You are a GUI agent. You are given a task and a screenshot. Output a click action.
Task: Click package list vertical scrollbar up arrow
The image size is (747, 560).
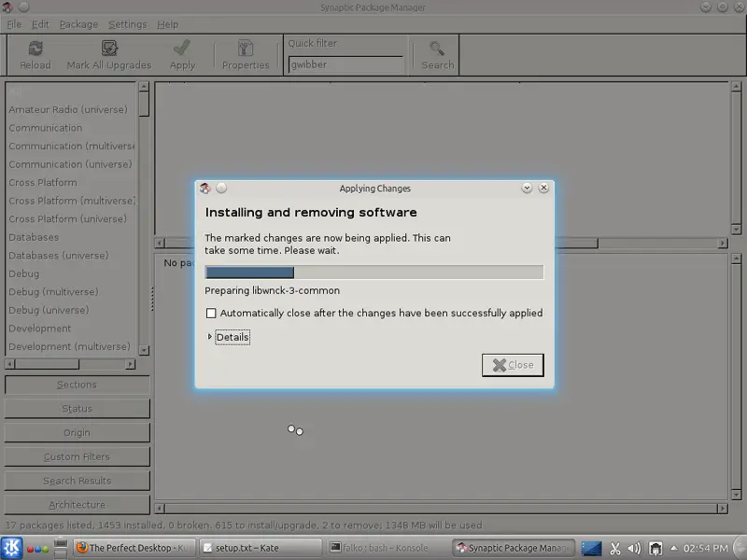coord(736,87)
